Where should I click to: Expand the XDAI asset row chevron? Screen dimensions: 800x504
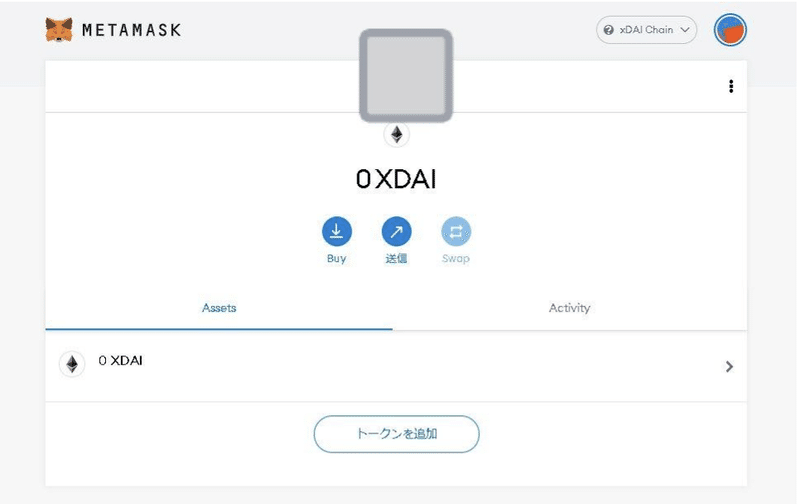pos(729,367)
